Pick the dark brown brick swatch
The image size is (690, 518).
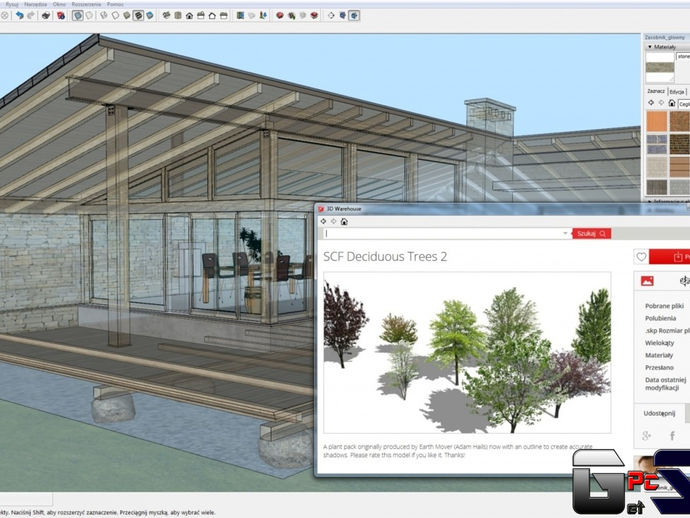[679, 144]
